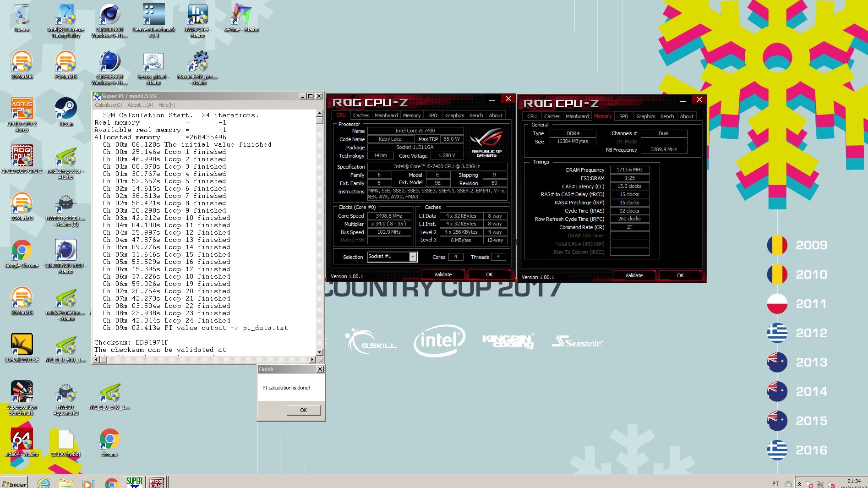Open Steam desktop icon

click(66, 112)
